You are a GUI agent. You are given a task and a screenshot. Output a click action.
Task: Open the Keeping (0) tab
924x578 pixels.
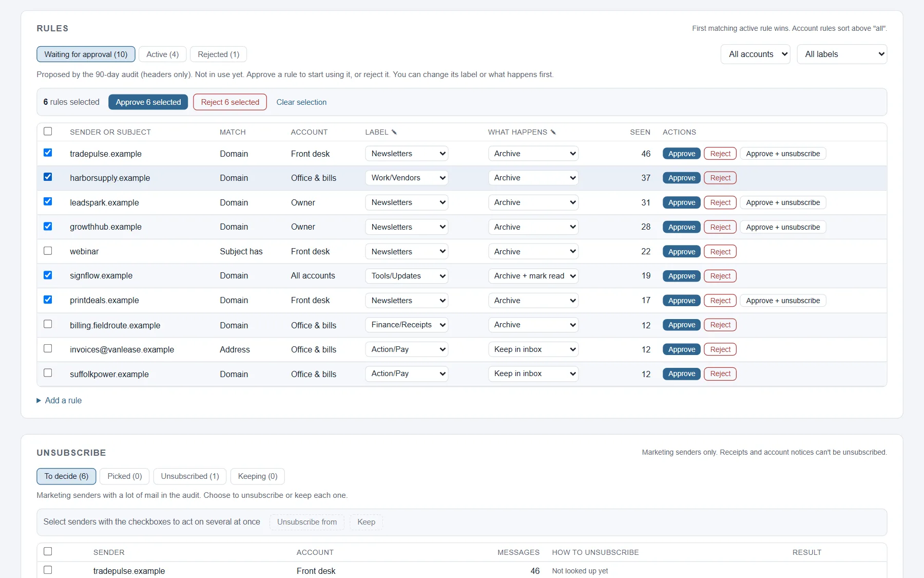click(258, 476)
